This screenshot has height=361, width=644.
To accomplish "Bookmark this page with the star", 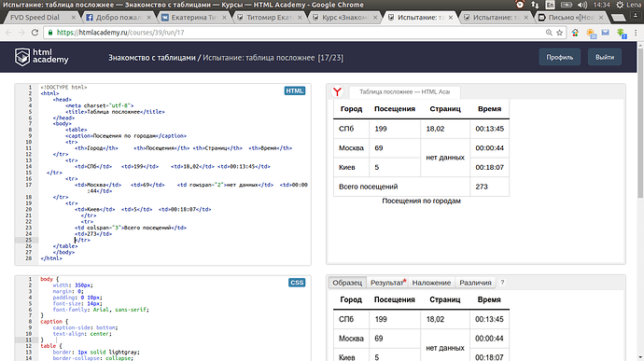I will (559, 33).
